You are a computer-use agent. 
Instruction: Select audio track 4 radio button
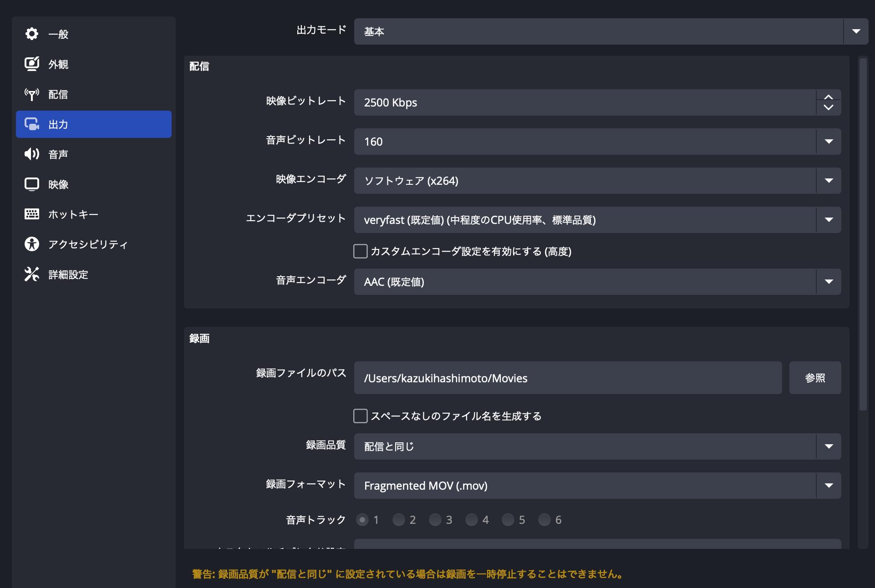pyautogui.click(x=472, y=520)
